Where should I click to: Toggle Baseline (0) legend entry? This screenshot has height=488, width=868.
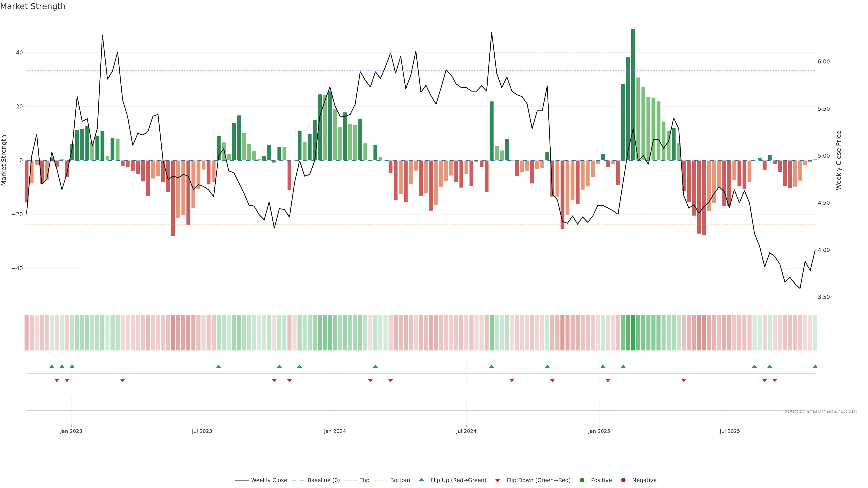click(x=323, y=480)
